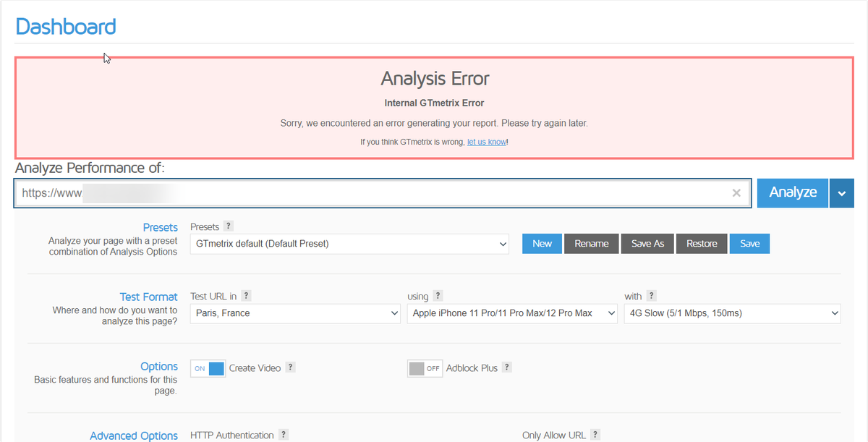The image size is (868, 442).
Task: Click the Advanced Options section heading
Action: pyautogui.click(x=134, y=435)
